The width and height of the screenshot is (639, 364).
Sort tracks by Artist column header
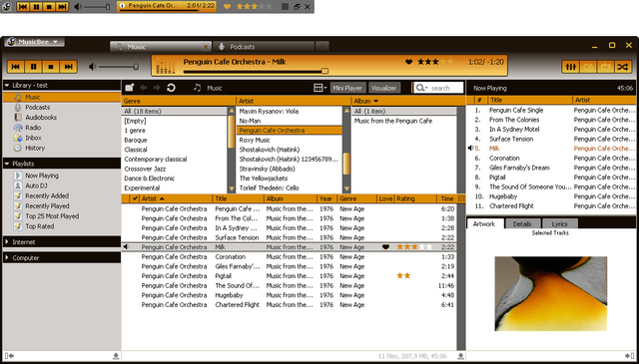(176, 198)
